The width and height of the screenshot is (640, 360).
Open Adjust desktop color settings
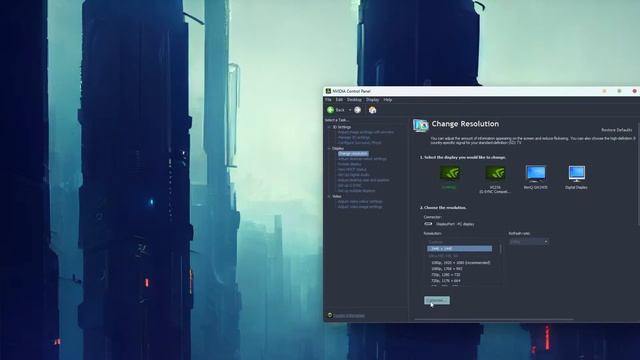click(x=362, y=159)
